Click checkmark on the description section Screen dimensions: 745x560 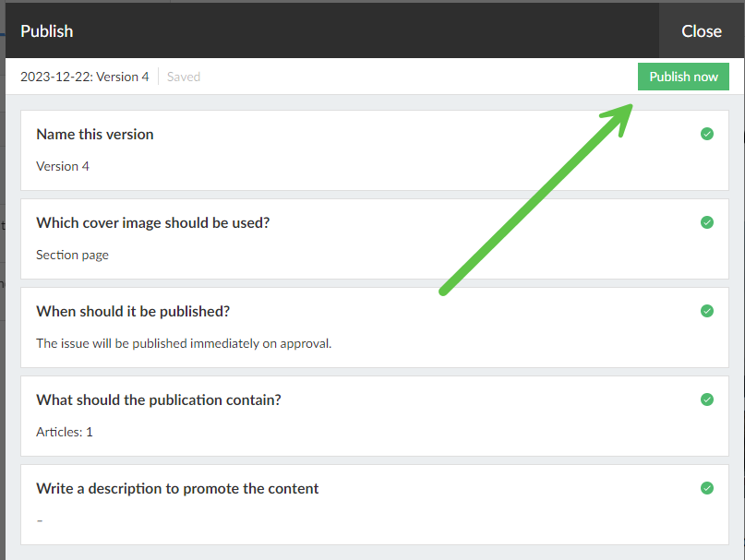point(706,488)
